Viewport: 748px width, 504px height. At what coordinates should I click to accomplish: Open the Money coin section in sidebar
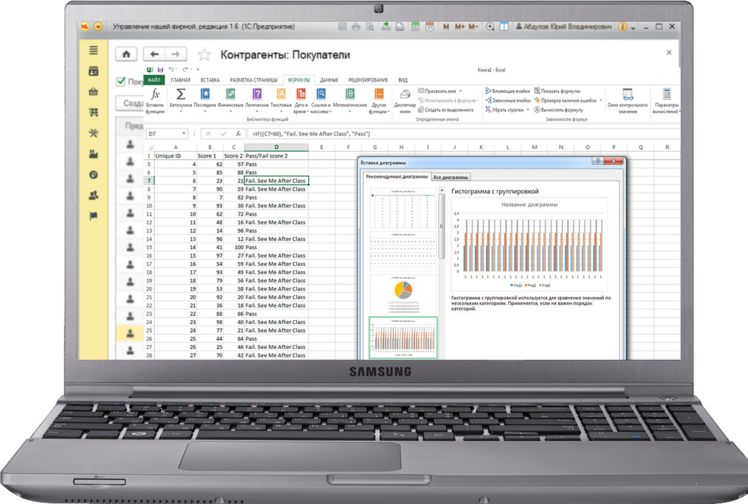pos(94,175)
